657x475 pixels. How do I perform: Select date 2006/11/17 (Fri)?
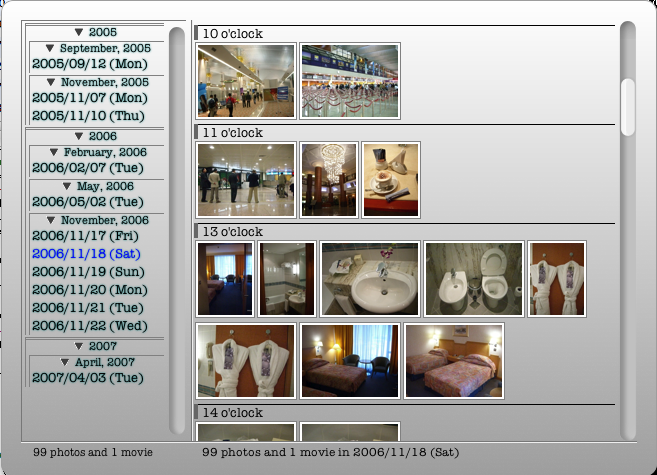pyautogui.click(x=85, y=236)
